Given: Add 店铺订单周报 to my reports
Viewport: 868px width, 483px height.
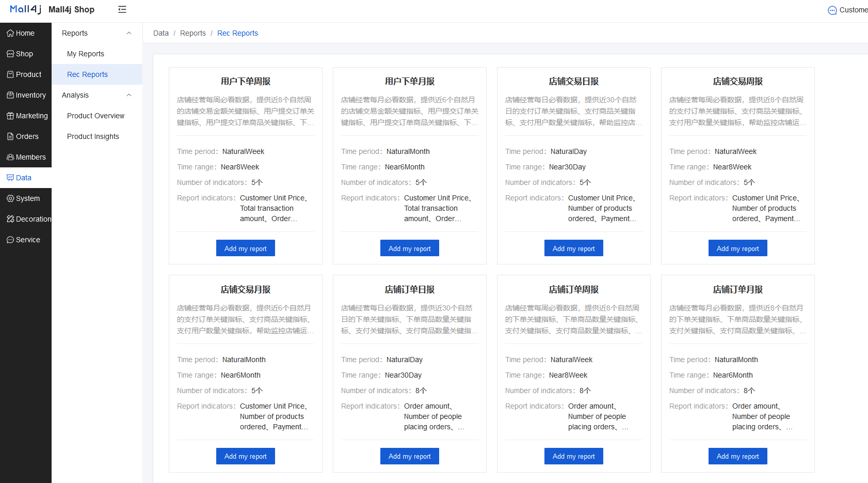Looking at the screenshot, I should pyautogui.click(x=574, y=456).
